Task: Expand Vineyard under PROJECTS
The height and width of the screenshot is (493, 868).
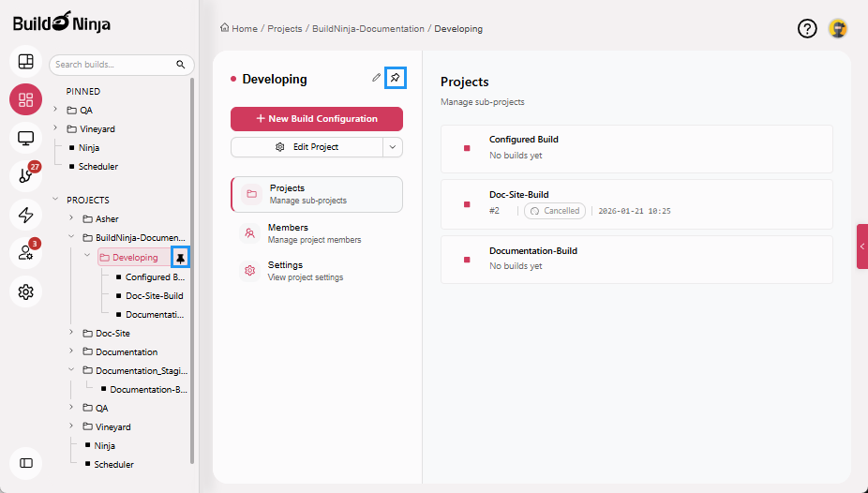Action: 71,426
